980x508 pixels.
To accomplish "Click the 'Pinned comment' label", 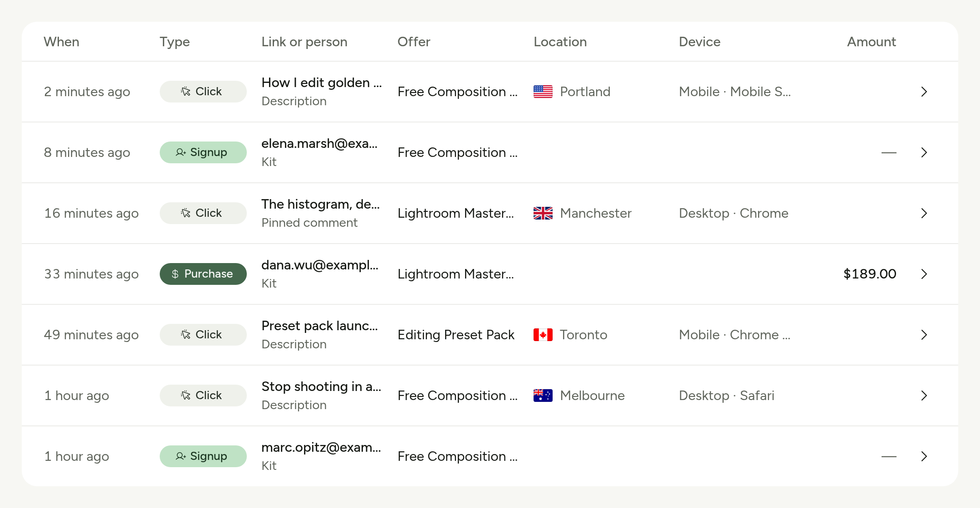I will (309, 223).
